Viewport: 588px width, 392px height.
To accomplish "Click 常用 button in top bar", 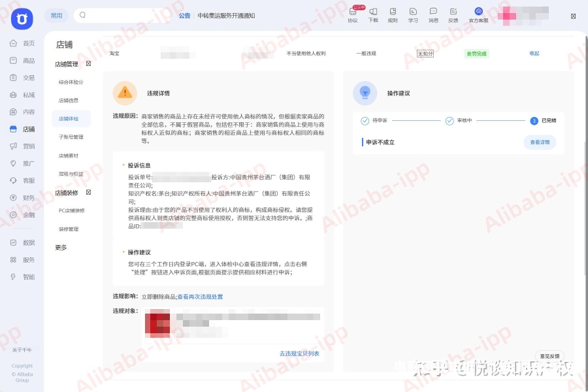I will click(x=57, y=16).
